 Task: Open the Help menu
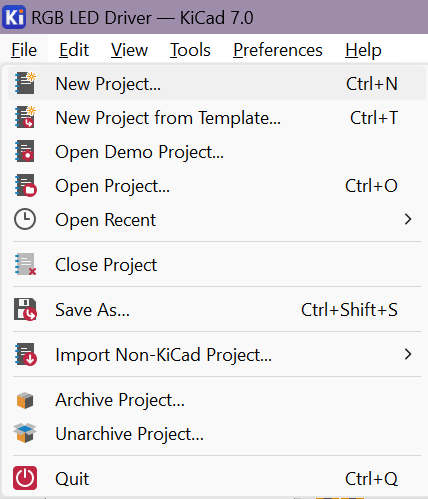click(363, 50)
